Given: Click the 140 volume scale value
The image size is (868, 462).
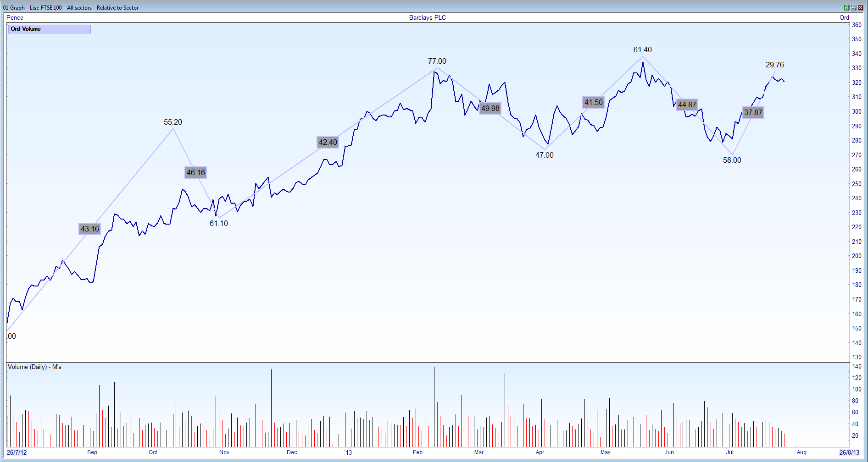Looking at the screenshot, I should pos(857,366).
